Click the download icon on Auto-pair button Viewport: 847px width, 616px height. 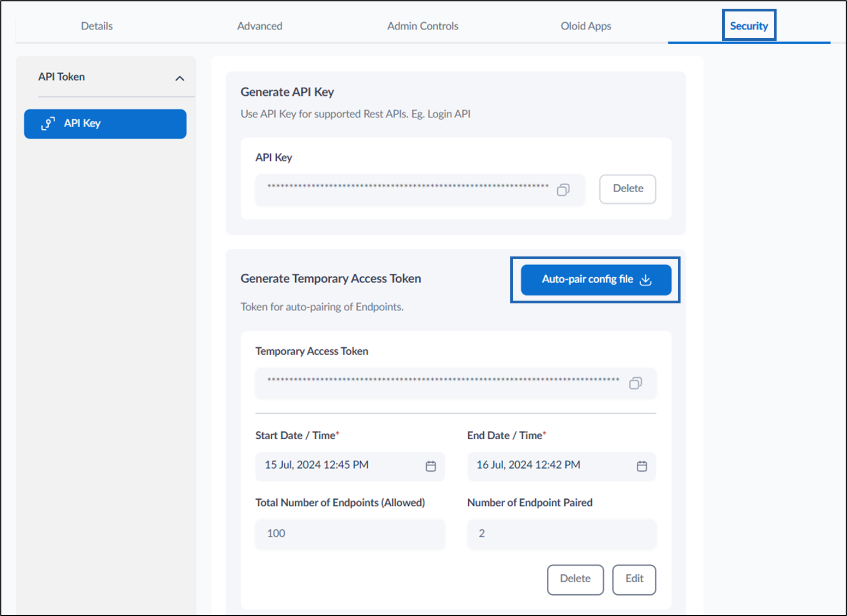pos(646,279)
